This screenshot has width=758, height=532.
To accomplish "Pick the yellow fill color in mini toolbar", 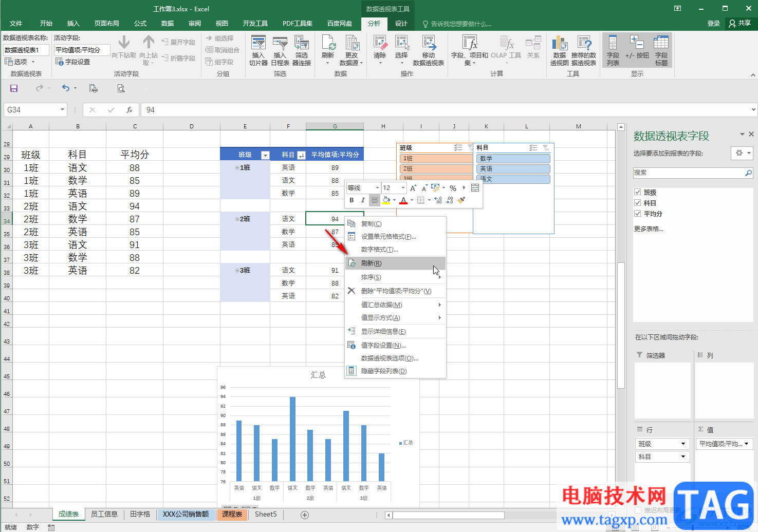I will tap(386, 200).
